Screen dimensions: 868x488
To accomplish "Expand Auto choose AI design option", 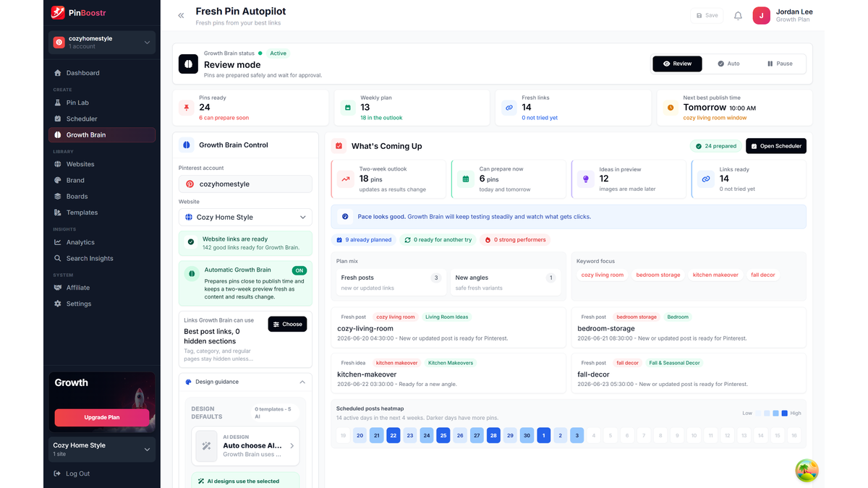I will [245, 446].
